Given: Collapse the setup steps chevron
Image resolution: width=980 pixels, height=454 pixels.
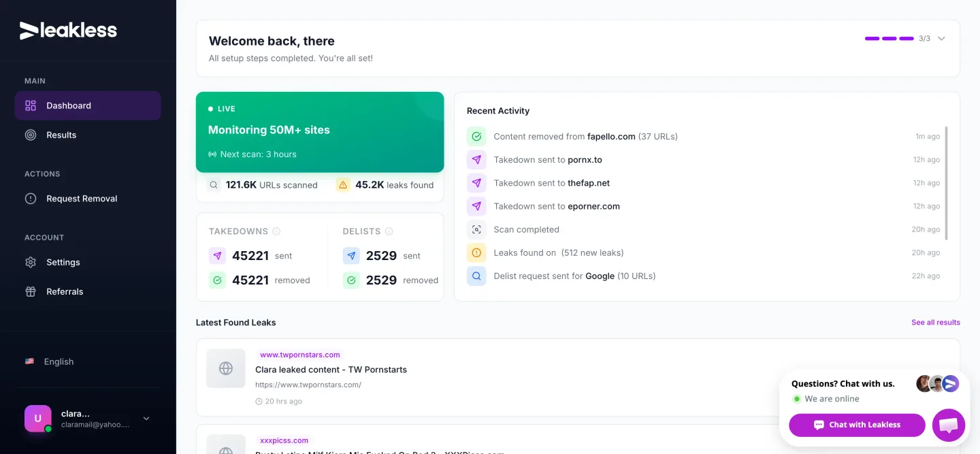Looking at the screenshot, I should coord(941,39).
